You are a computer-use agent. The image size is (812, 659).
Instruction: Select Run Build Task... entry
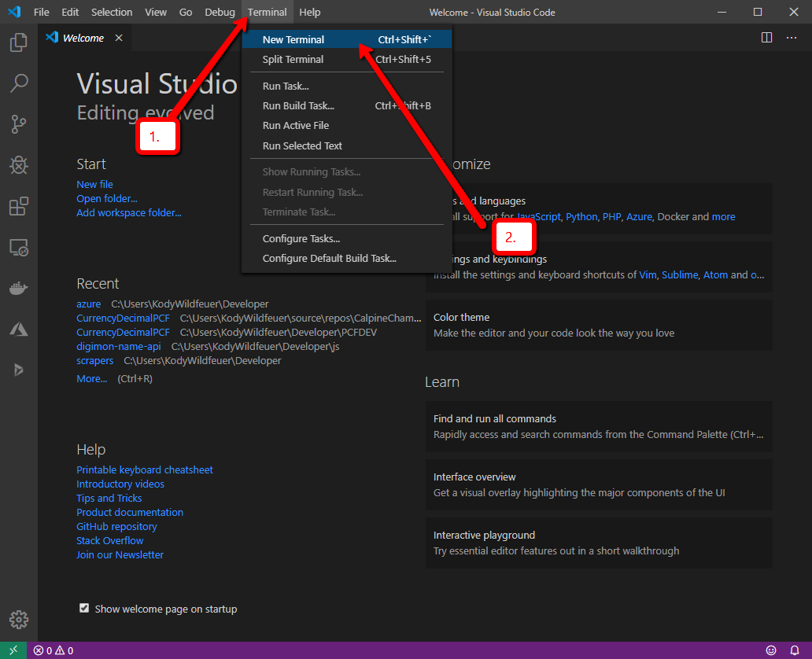(346, 105)
